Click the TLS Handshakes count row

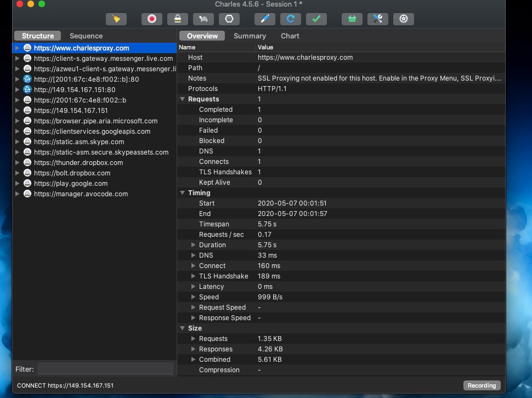pos(341,172)
